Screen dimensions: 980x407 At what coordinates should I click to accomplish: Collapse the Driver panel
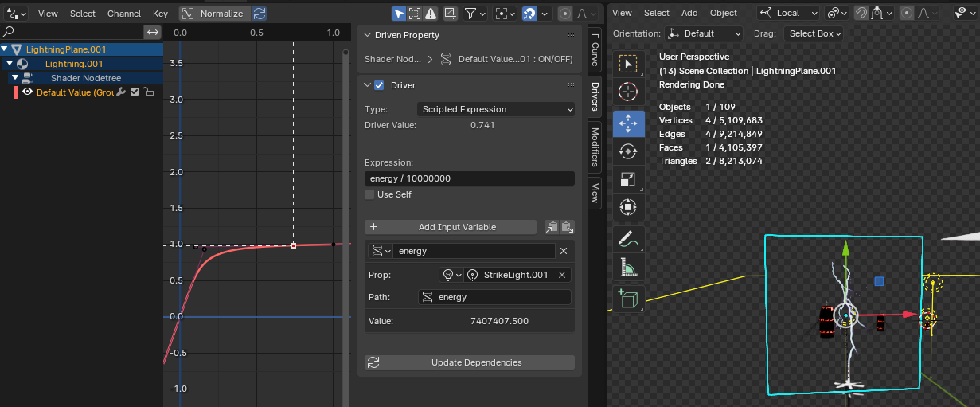pos(367,85)
